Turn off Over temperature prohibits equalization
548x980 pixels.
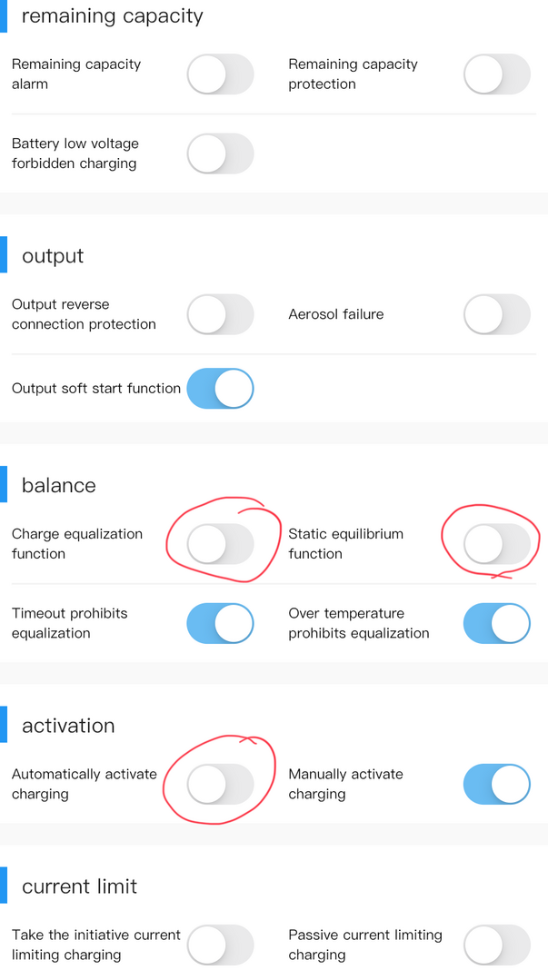point(497,623)
